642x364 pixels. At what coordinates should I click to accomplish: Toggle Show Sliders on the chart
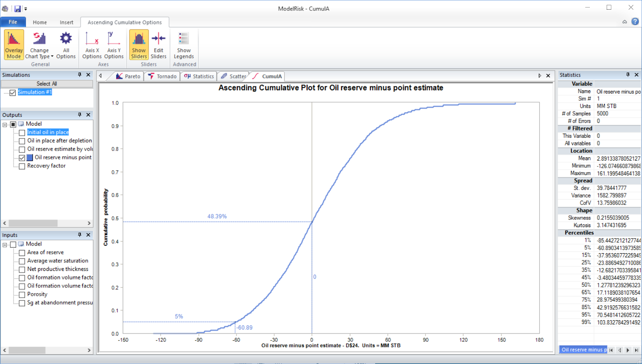pos(138,44)
